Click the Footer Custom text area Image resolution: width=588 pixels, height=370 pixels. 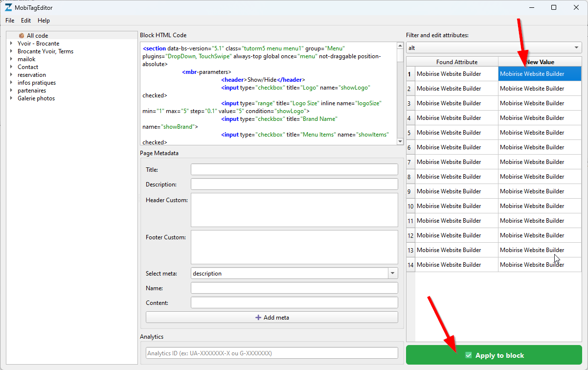294,247
